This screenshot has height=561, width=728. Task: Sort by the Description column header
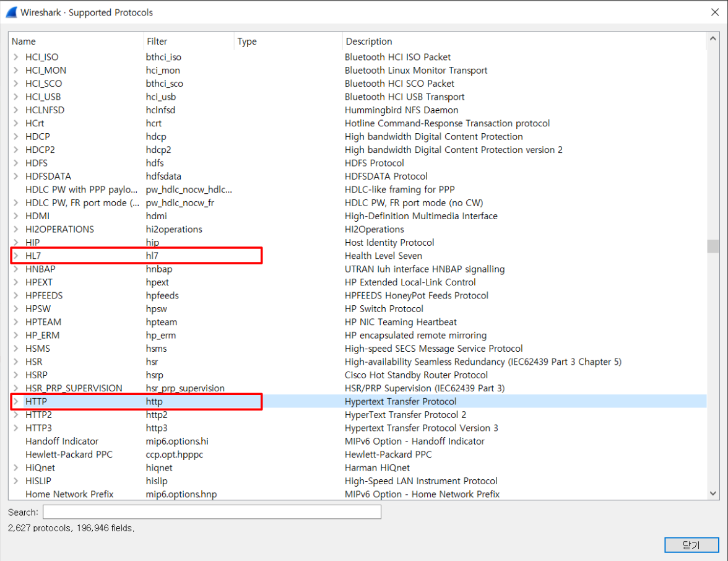(x=525, y=41)
